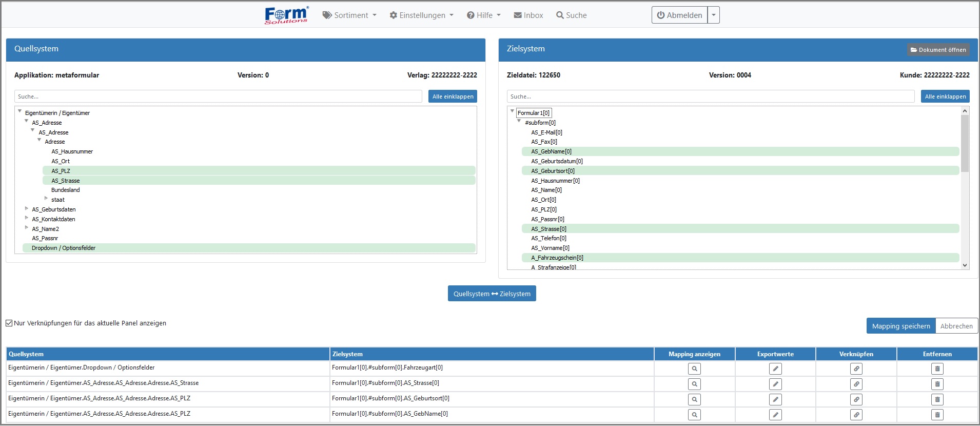Click Quellsystem ↔ Zielsystem button
The width and height of the screenshot is (980, 426).
[x=492, y=294]
